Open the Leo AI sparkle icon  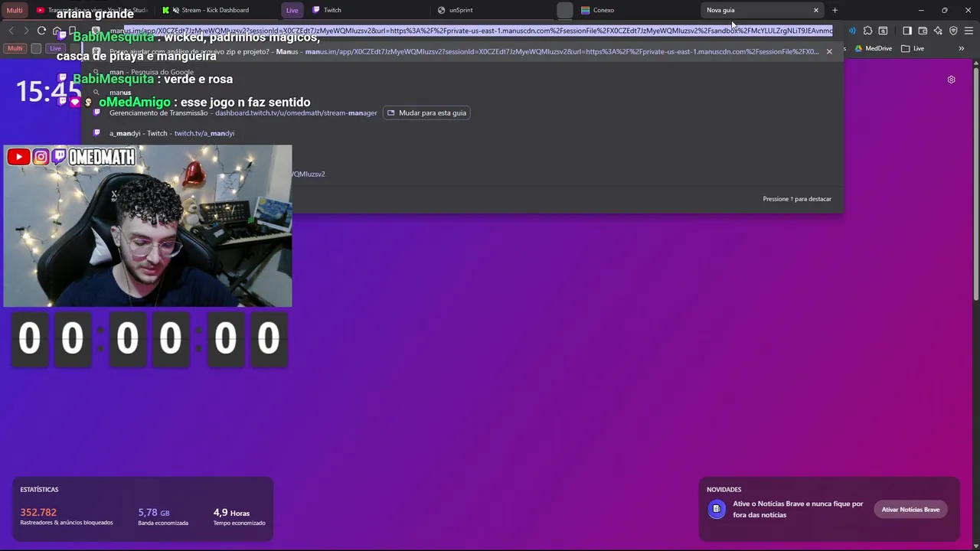tap(938, 31)
